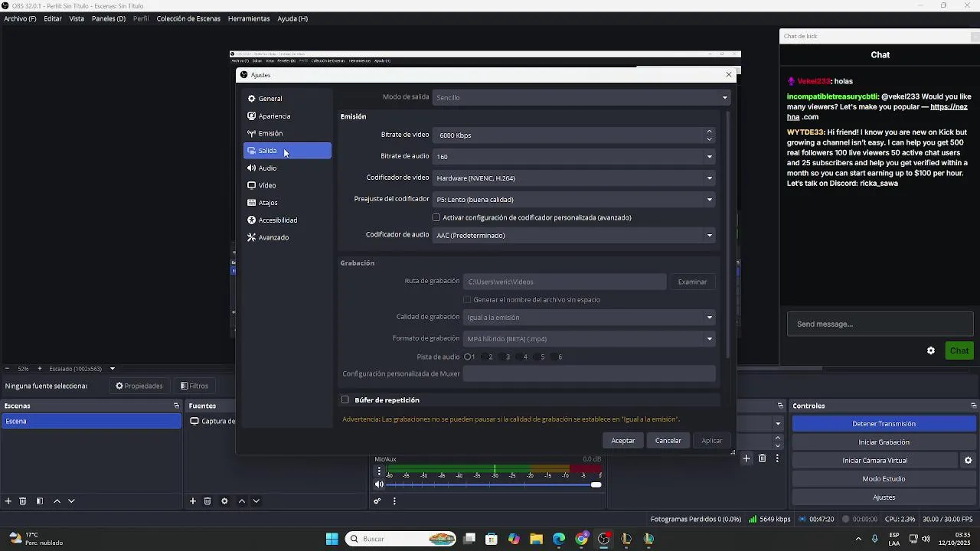This screenshot has height=551, width=980.
Task: Open Formato de grabación dropdown
Action: 590,338
